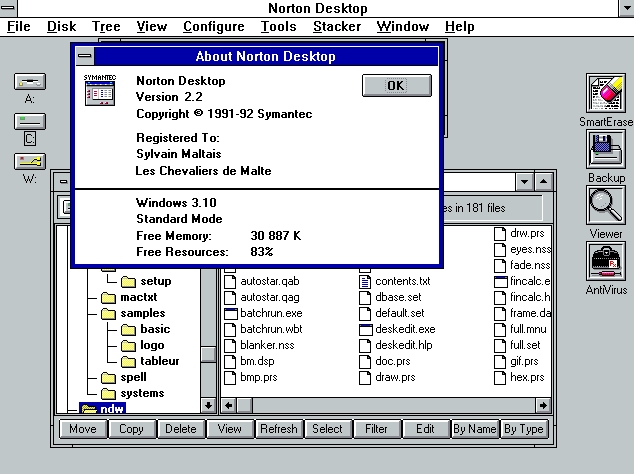Viewport: 634px width, 474px height.
Task: Click the Symantec logo in About dialog
Action: pos(99,91)
